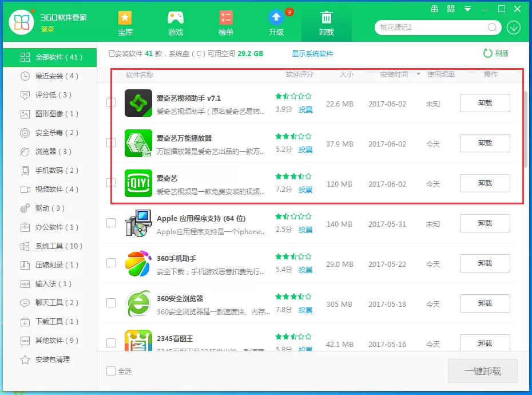Click the Apple 应用程序支持 app icon
The height and width of the screenshot is (395, 532).
click(138, 223)
